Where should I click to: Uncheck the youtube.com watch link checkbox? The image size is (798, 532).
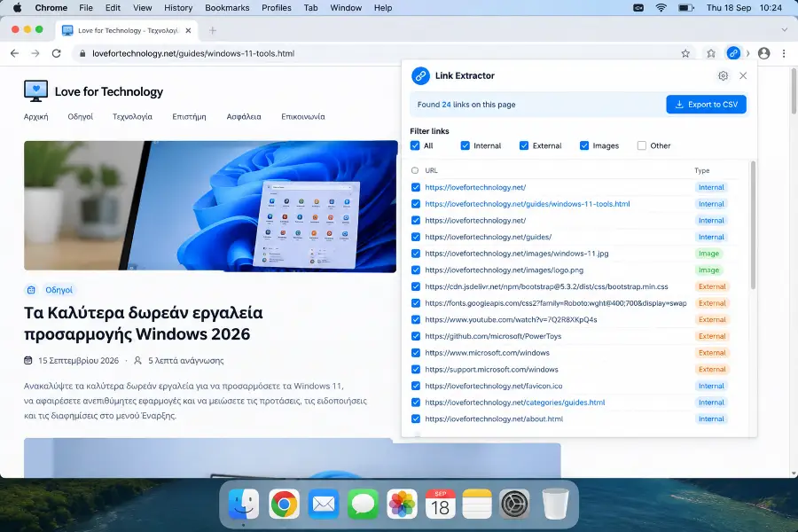416,320
